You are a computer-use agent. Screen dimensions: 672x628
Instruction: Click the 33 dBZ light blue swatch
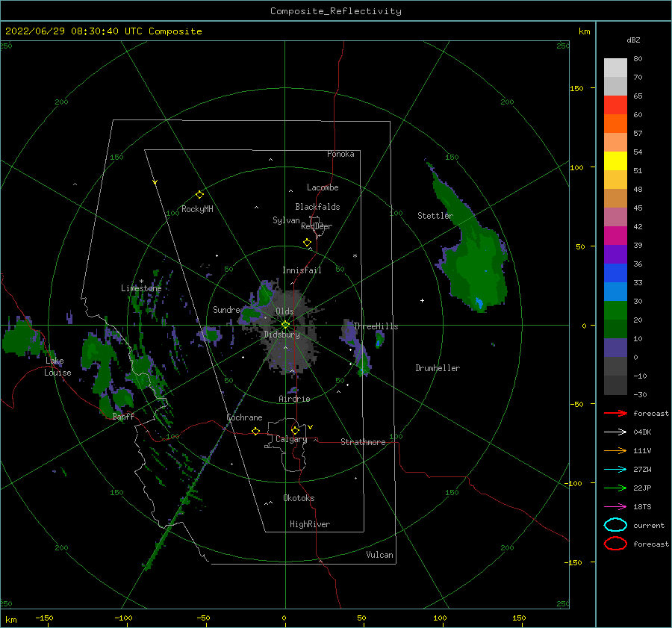[x=615, y=291]
